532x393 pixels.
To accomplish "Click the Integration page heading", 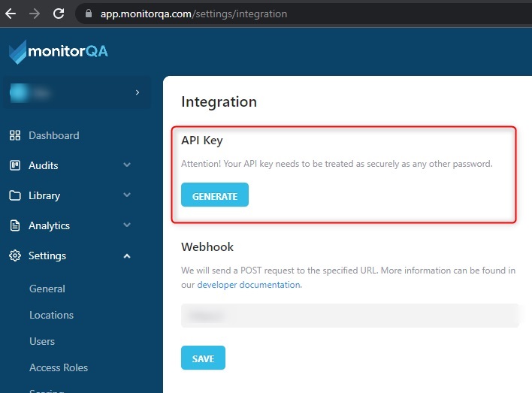I will (219, 101).
